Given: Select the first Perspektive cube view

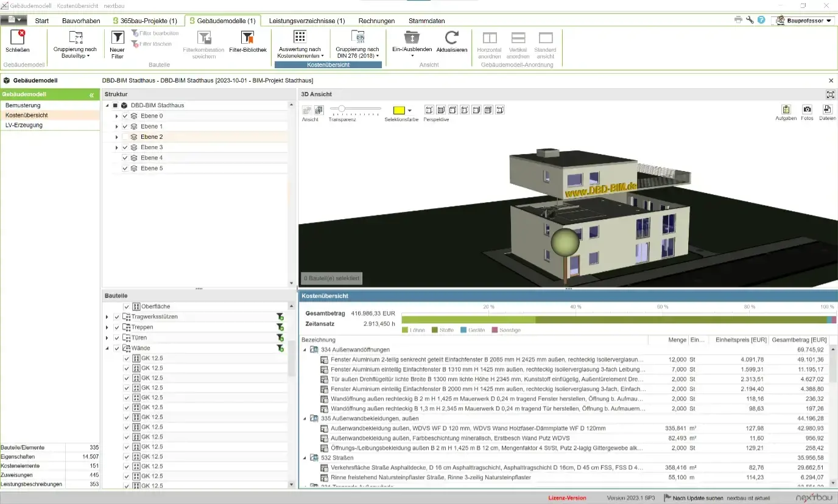Looking at the screenshot, I should pos(429,110).
